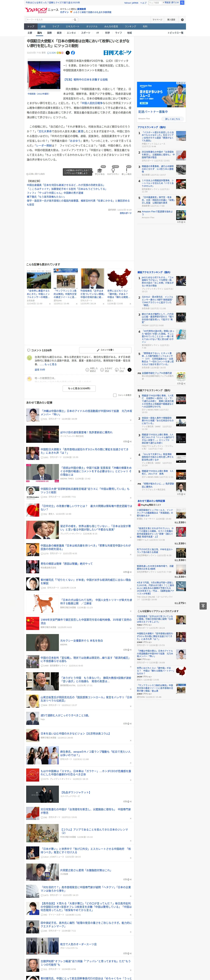This screenshot has width=210, height=980.
Task: Select the エキスパート navigation tab
Action: 72,27
